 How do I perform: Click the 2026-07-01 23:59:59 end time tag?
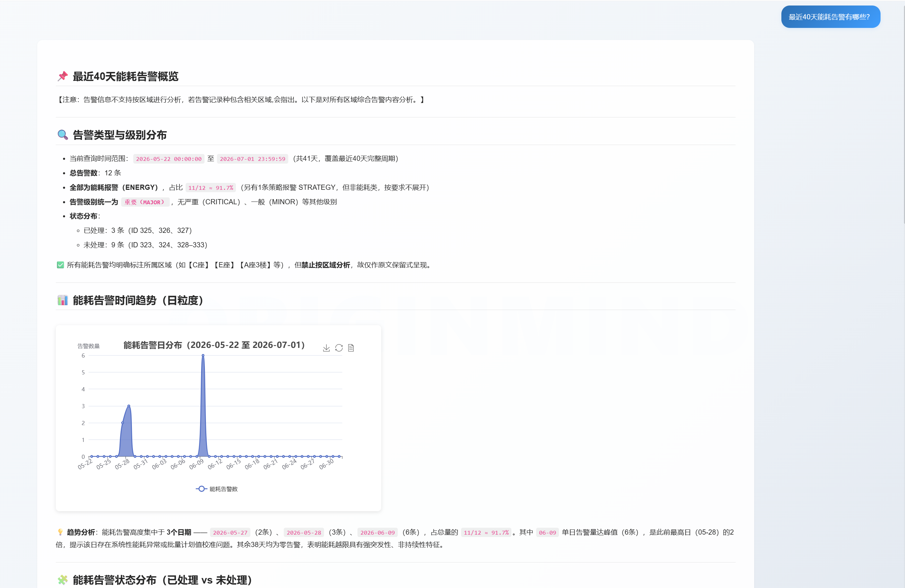(x=252, y=159)
